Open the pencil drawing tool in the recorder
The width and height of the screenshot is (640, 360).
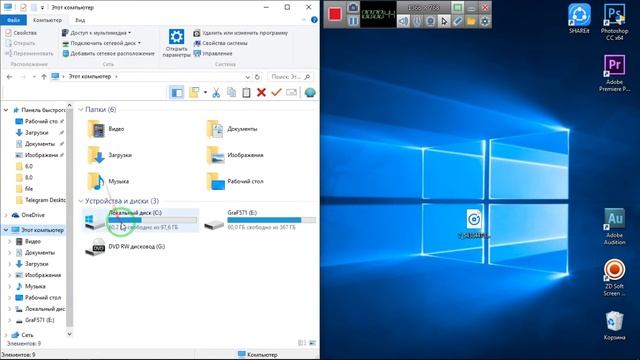[x=458, y=21]
